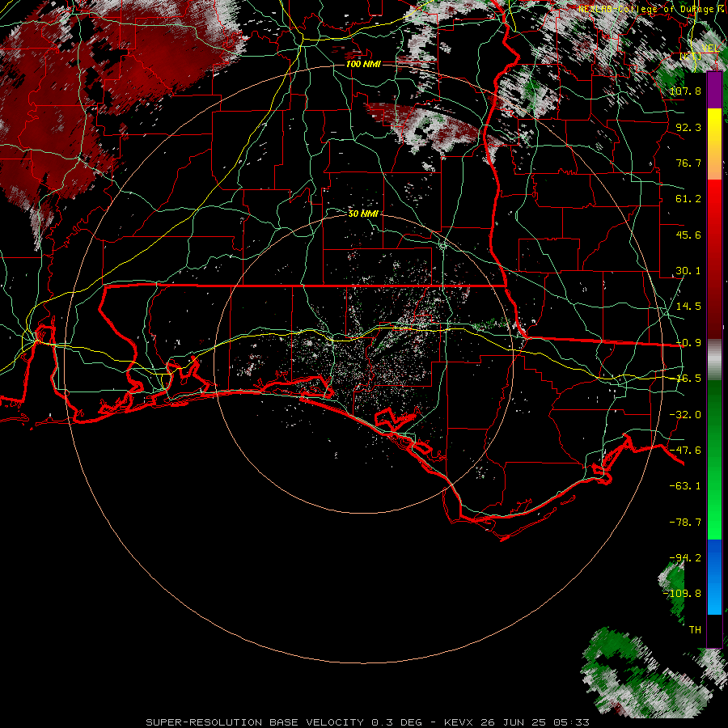Viewport: 728px width, 728px height.
Task: Click the blue segment of the color bar
Action: point(714,577)
